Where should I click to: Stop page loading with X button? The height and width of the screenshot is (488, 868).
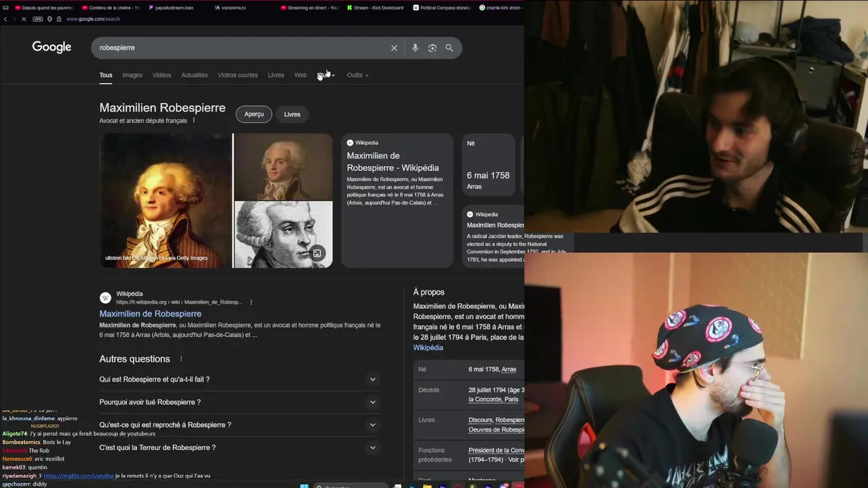point(23,19)
